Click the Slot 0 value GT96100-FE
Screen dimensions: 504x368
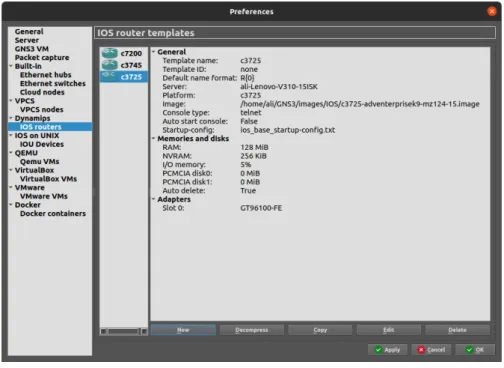[261, 208]
